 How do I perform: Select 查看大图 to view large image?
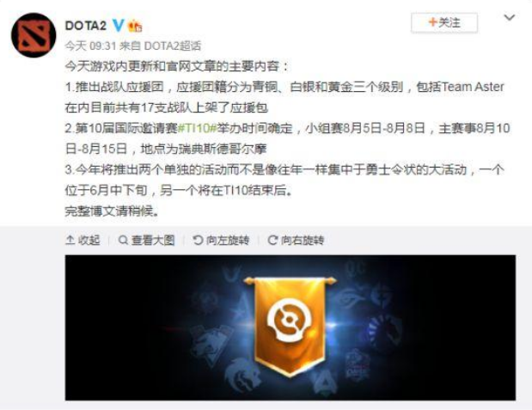point(147,241)
